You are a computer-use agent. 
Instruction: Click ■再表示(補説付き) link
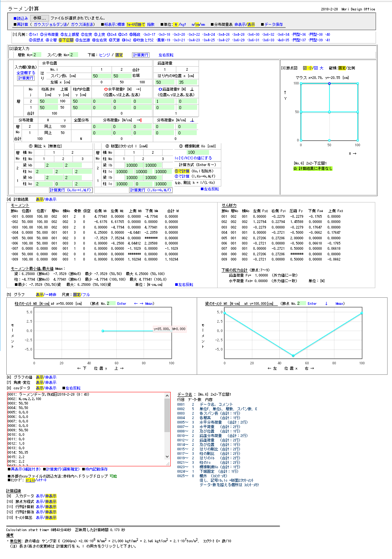tap(24, 469)
